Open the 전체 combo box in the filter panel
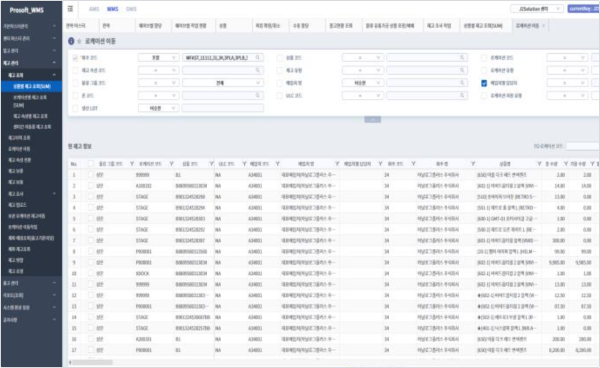600x368 pixels. (223, 83)
